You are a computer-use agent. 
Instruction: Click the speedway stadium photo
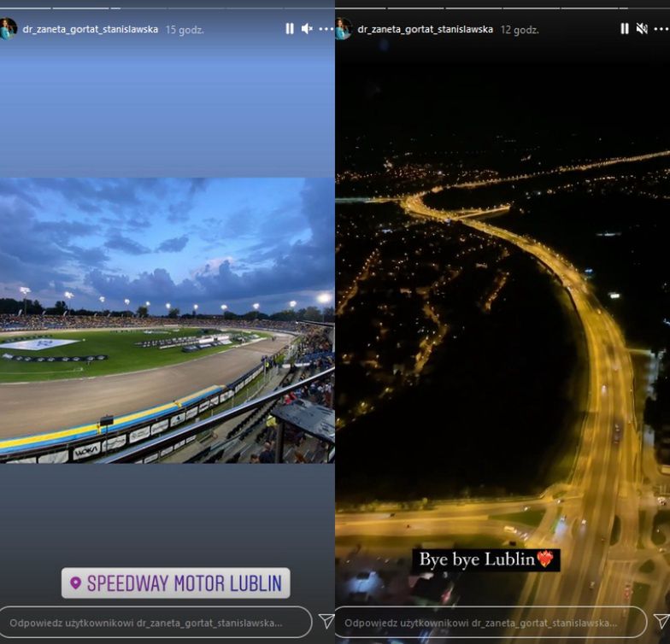click(167, 320)
